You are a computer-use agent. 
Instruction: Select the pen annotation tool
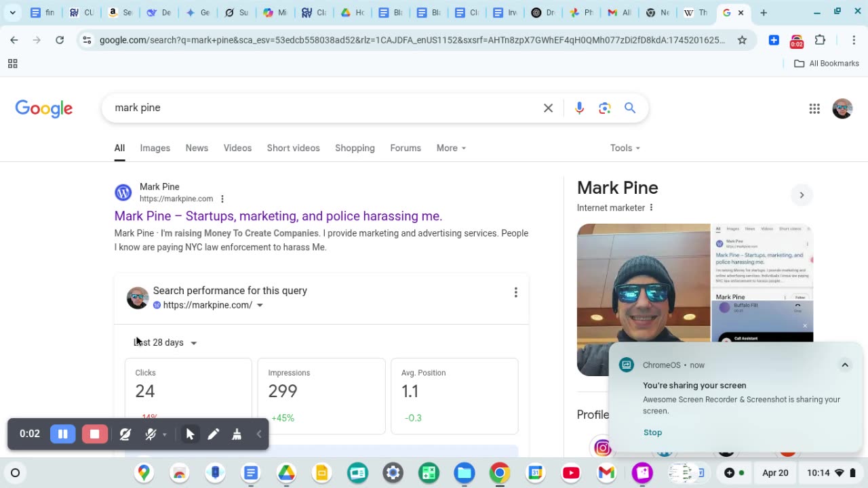214,434
